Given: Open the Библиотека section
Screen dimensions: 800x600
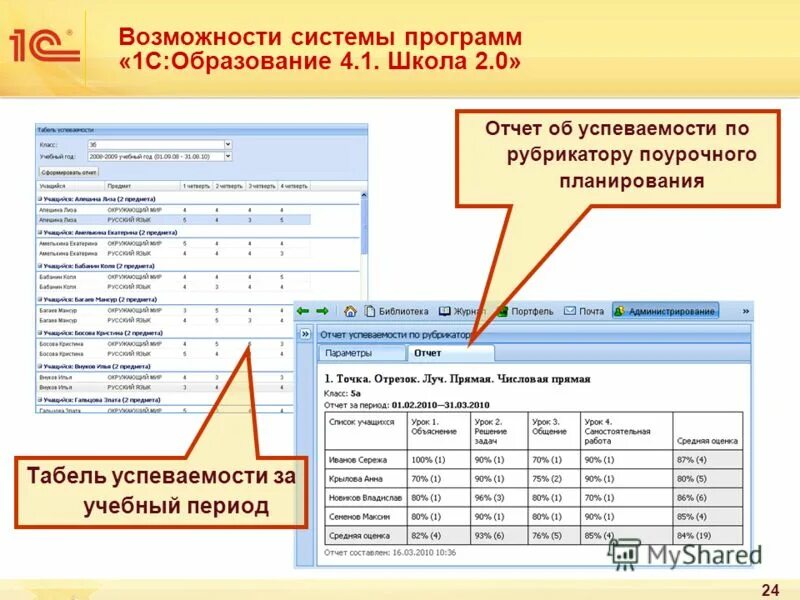Looking at the screenshot, I should click(396, 311).
